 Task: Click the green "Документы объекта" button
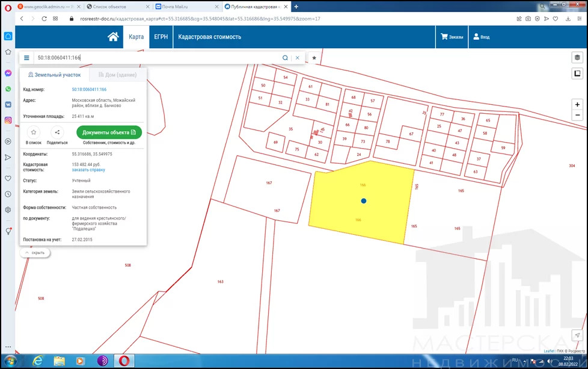tap(109, 132)
